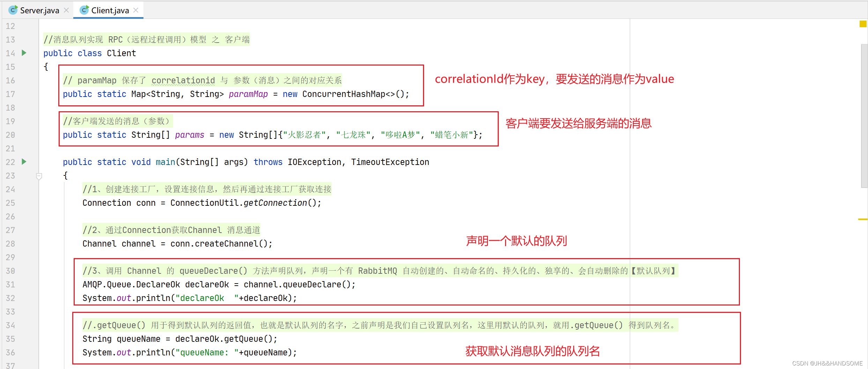Click the paramMap variable on line 17
This screenshot has height=369, width=868.
[x=248, y=94]
